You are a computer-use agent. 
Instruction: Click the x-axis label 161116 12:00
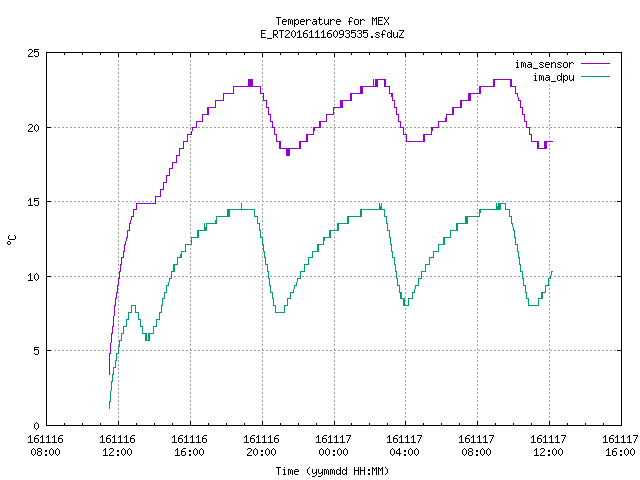click(118, 446)
